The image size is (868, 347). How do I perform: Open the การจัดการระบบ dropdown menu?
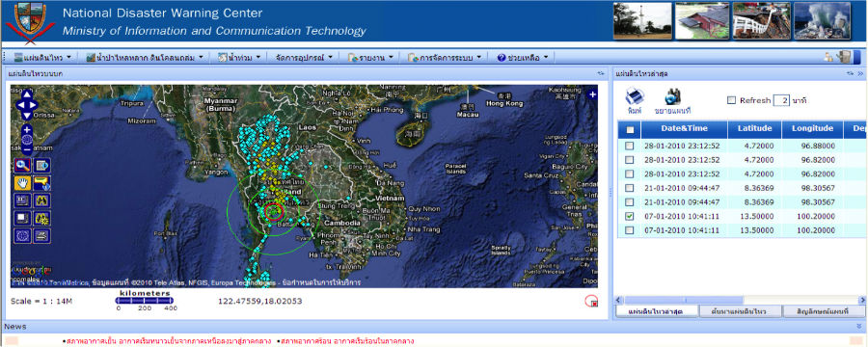(x=446, y=57)
